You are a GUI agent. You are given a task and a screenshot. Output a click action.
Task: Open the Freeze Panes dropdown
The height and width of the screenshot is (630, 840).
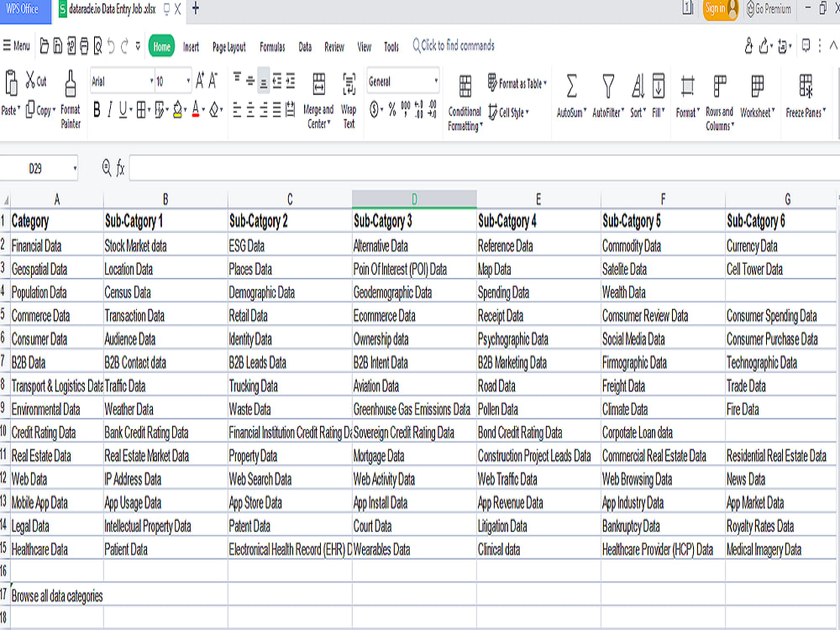(806, 113)
